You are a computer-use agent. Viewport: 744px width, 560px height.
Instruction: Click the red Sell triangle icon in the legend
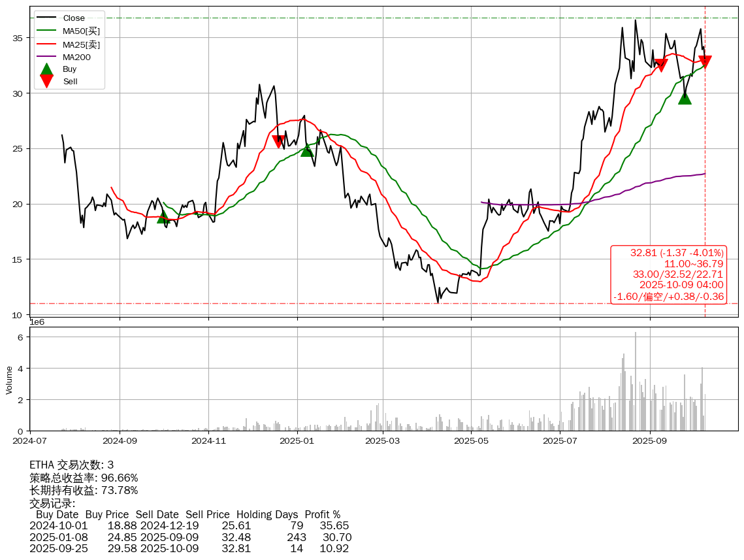pyautogui.click(x=46, y=81)
